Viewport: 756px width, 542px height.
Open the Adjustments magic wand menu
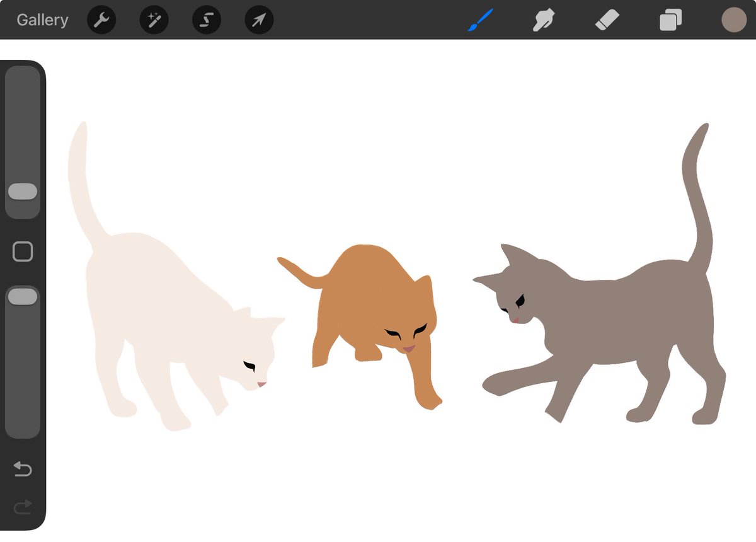click(154, 20)
